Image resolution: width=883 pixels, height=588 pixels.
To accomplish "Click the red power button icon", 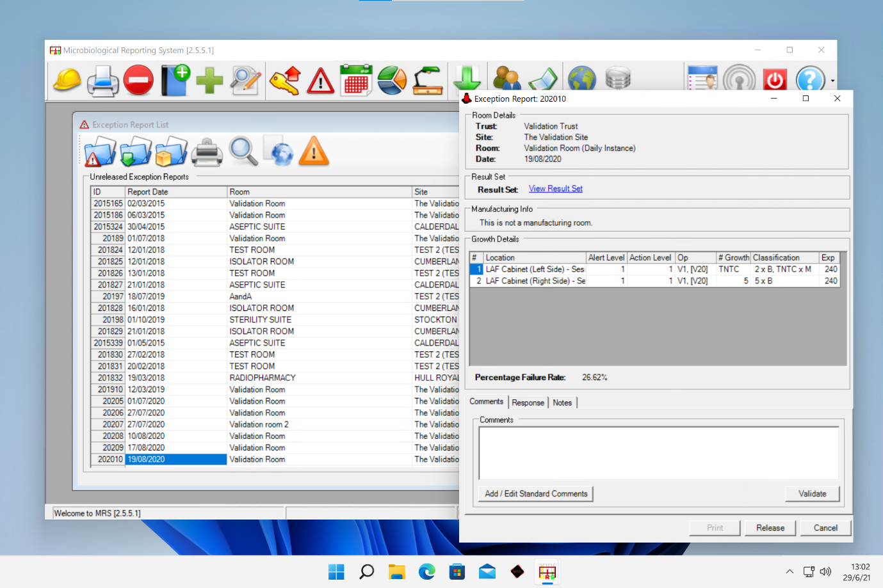I will (775, 79).
